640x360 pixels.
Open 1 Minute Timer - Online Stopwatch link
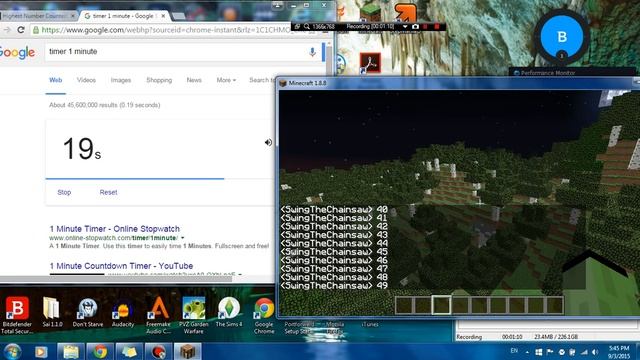point(115,229)
